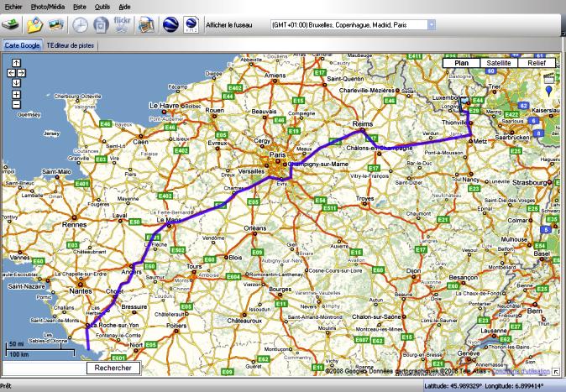Click the Rechercher button
566x392 pixels.
pos(113,368)
